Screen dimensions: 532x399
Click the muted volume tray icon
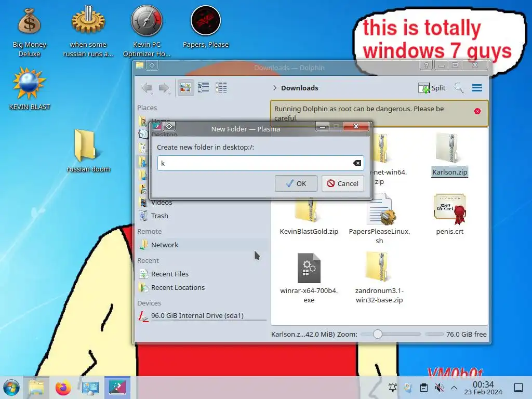439,387
